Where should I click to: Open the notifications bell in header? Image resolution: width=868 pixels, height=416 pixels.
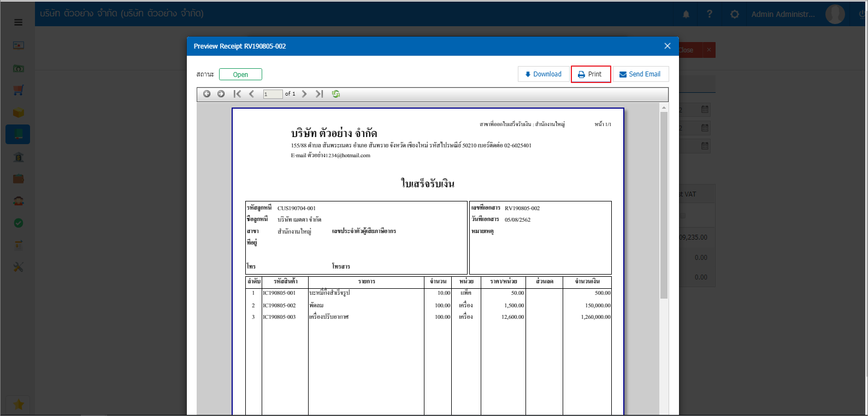pyautogui.click(x=686, y=14)
